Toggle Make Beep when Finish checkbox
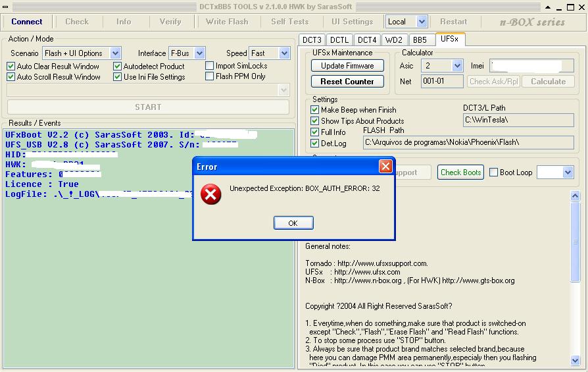 pos(314,110)
